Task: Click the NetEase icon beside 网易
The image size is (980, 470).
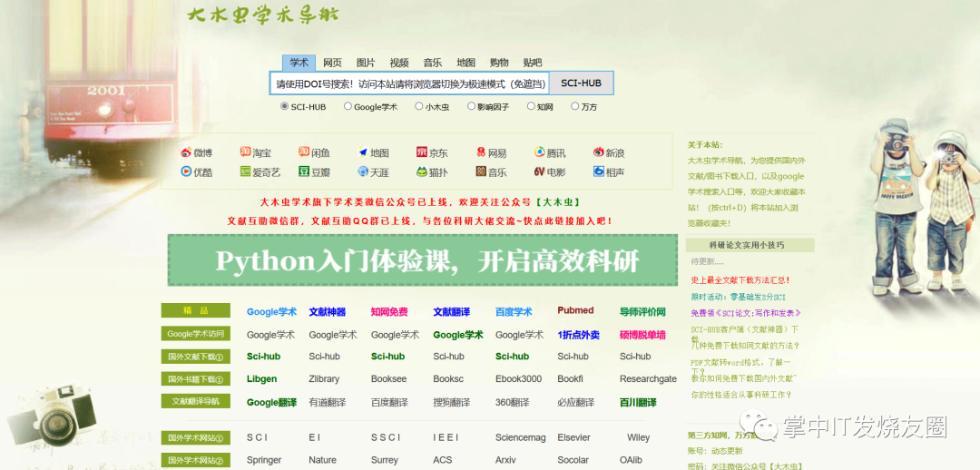Action: click(481, 152)
